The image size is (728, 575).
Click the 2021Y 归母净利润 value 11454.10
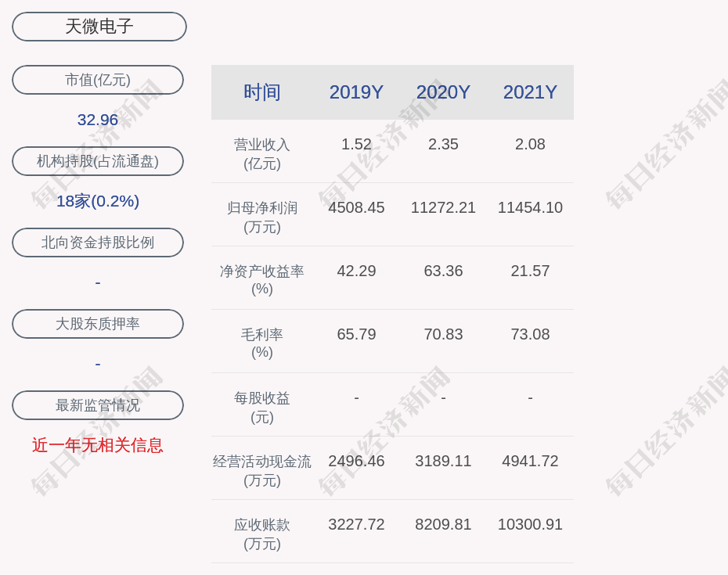[x=530, y=207]
